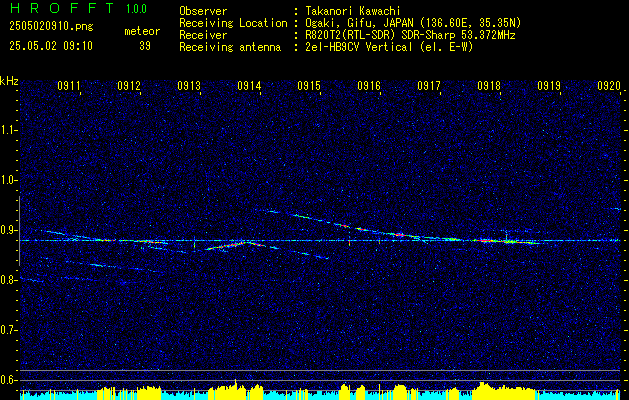The height and width of the screenshot is (400, 629).
Task: Click the 0.9 kHz axis label
Action: (8, 230)
